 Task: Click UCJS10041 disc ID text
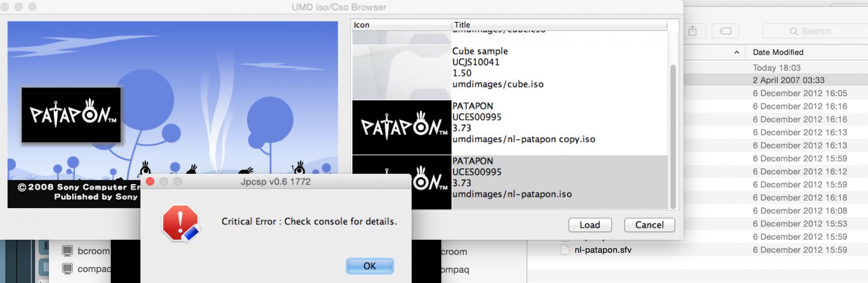[476, 62]
